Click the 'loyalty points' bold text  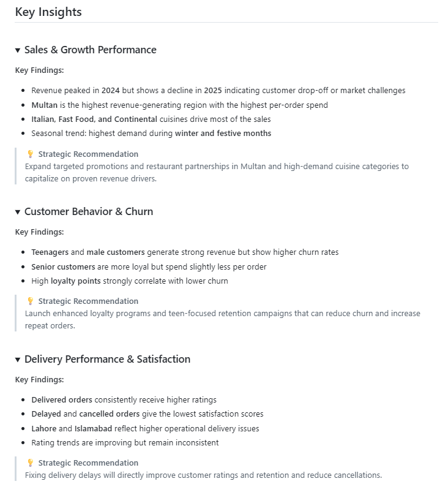pyautogui.click(x=76, y=281)
